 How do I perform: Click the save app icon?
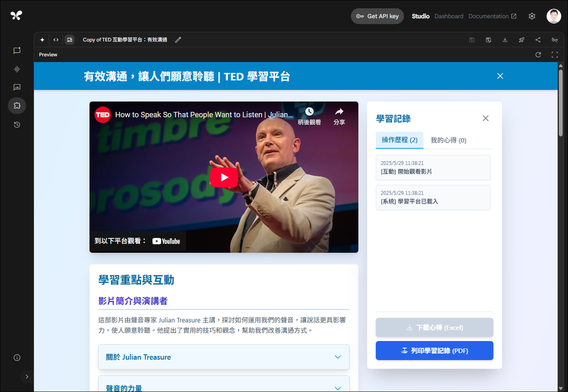471,40
